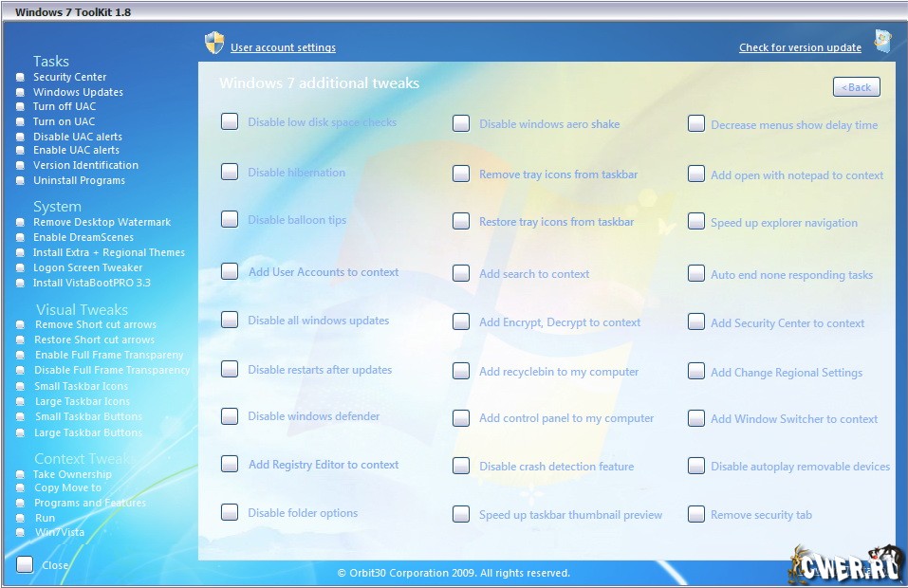Click the Close checkbox at bottom-left
This screenshot has height=588, width=908.
pyautogui.click(x=26, y=564)
